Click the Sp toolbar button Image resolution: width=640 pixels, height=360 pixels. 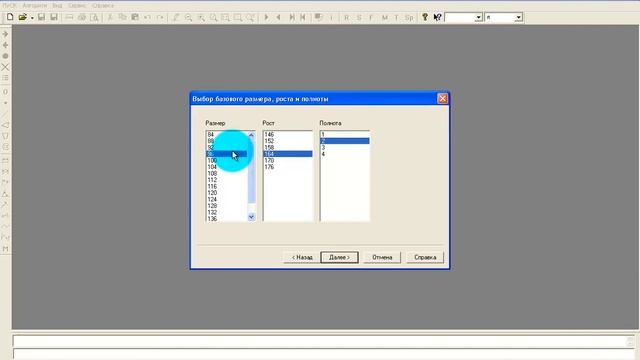[409, 18]
